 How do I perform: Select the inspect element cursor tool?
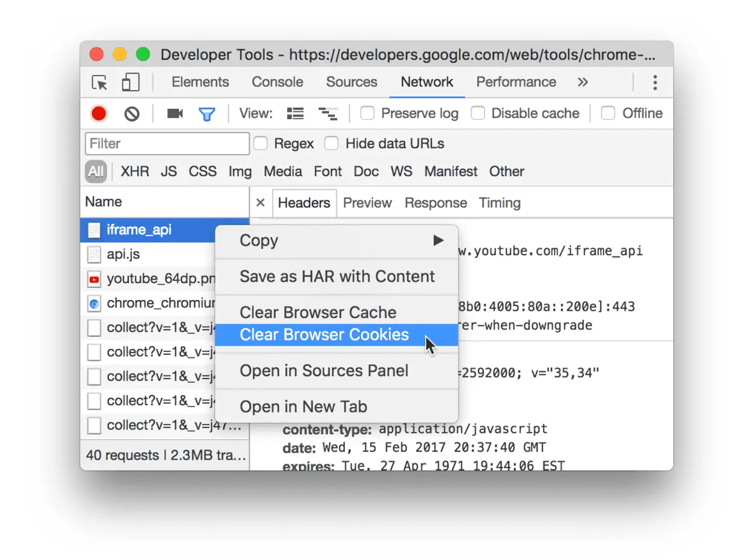pos(99,83)
